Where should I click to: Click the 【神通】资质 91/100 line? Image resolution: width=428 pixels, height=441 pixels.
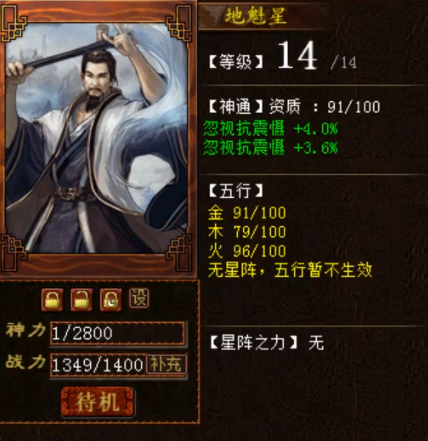294,107
